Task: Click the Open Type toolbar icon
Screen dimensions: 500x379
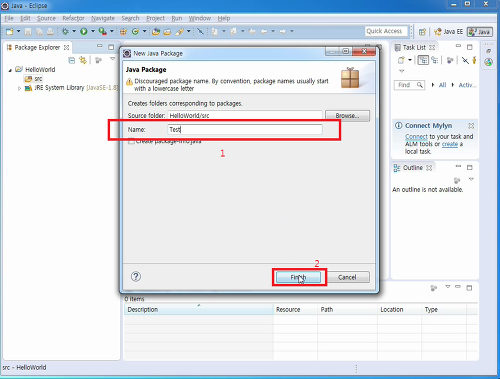Action: pyautogui.click(x=156, y=32)
